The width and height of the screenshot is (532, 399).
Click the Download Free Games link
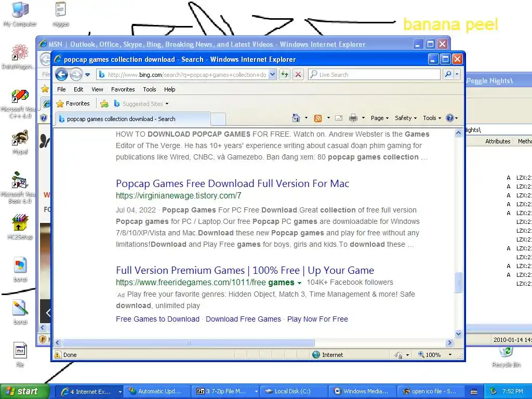tap(243, 319)
